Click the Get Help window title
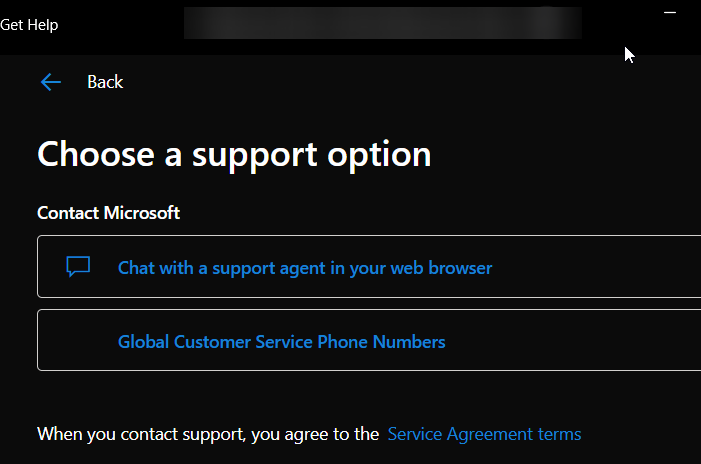 coord(29,25)
